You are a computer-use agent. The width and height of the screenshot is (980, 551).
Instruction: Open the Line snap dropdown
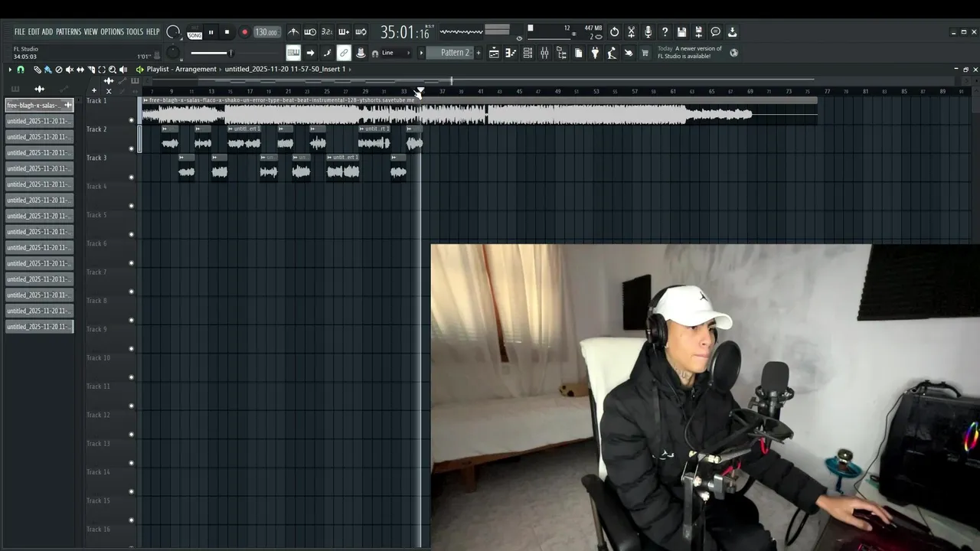tap(397, 53)
